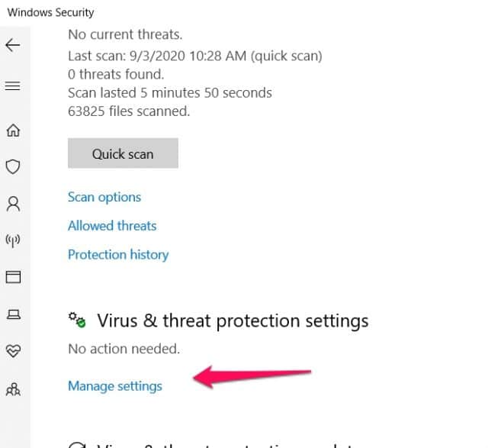Open Family options people icon
The image size is (488, 448).
pyautogui.click(x=13, y=388)
